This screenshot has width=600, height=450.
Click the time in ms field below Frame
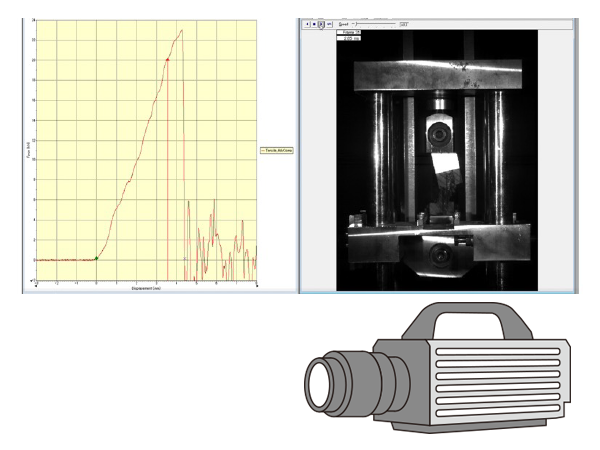(350, 38)
